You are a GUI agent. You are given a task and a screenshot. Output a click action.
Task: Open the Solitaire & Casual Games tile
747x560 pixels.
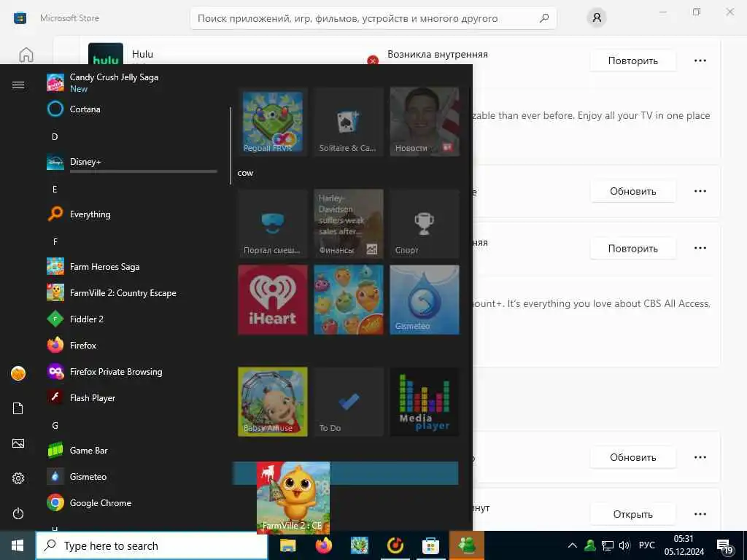pyautogui.click(x=348, y=122)
